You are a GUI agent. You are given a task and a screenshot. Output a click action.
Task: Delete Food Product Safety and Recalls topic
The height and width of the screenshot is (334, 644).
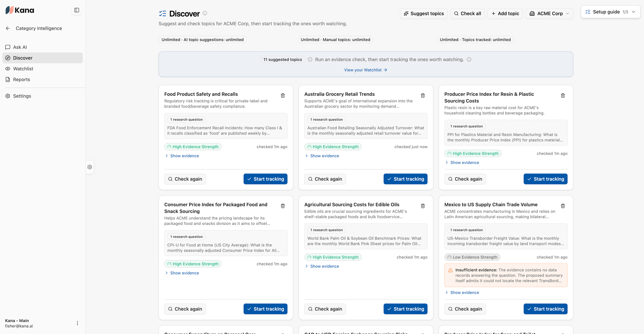tap(283, 96)
